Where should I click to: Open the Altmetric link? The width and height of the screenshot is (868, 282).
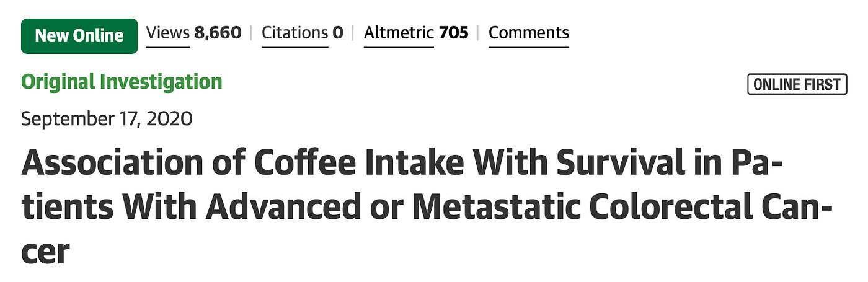(x=399, y=32)
